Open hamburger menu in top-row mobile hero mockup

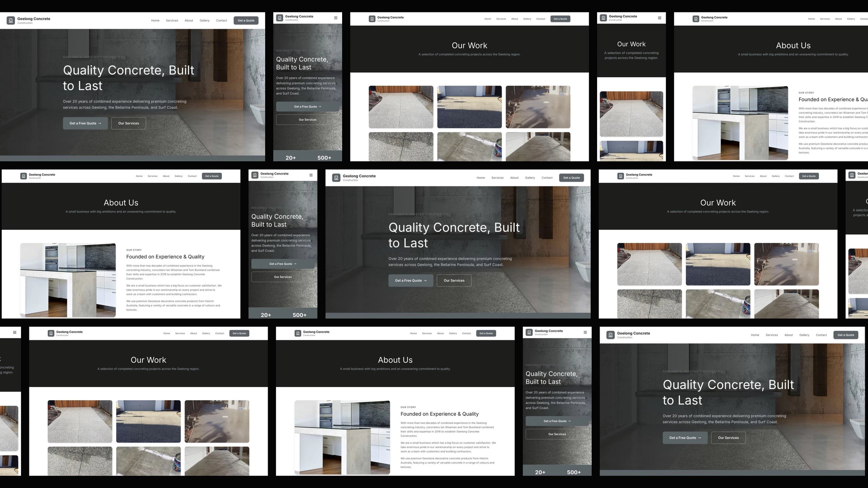tap(336, 18)
